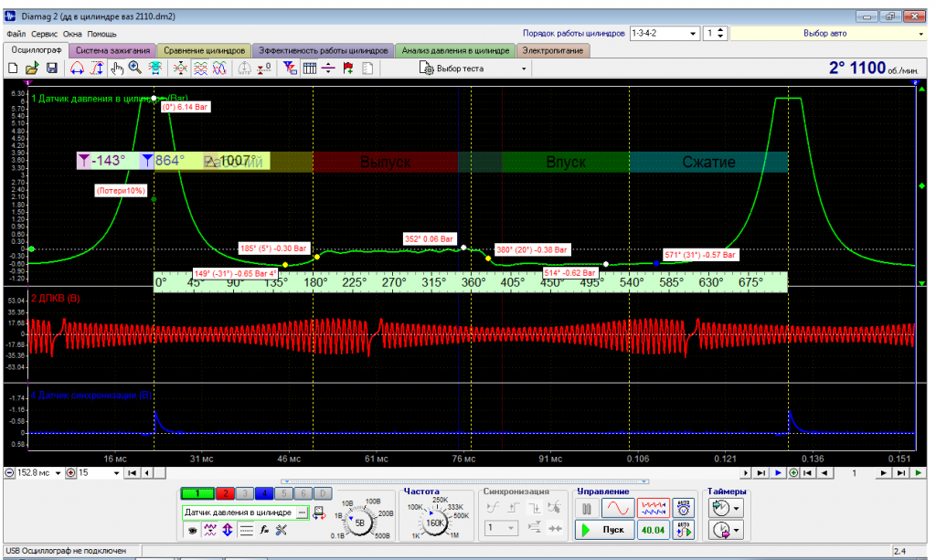Click the auto-start icon next to 40.04
Screen dimensions: 936x560
(684, 530)
